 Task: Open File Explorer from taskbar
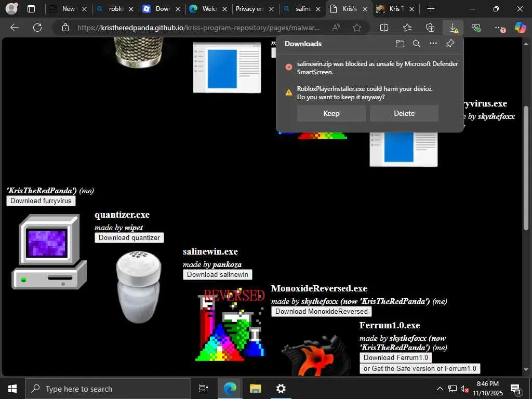tap(255, 389)
